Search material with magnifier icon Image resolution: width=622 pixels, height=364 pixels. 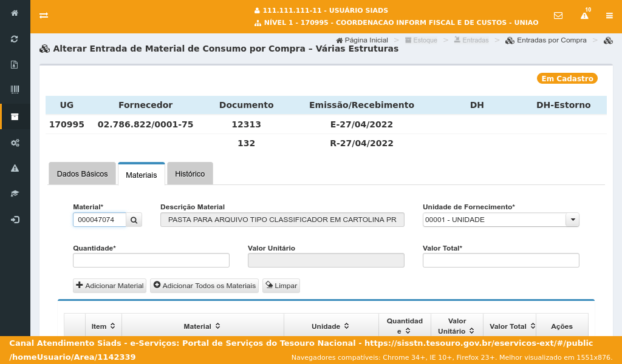click(134, 220)
